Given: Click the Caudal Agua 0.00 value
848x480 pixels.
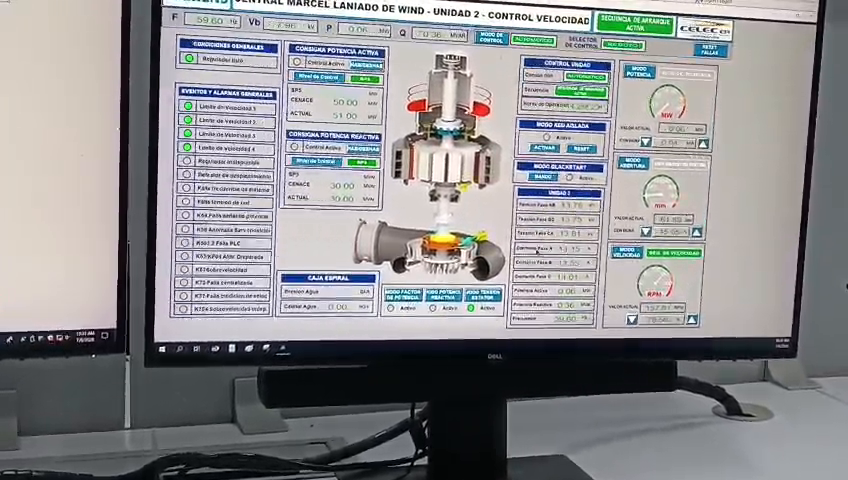Looking at the screenshot, I should 337,306.
